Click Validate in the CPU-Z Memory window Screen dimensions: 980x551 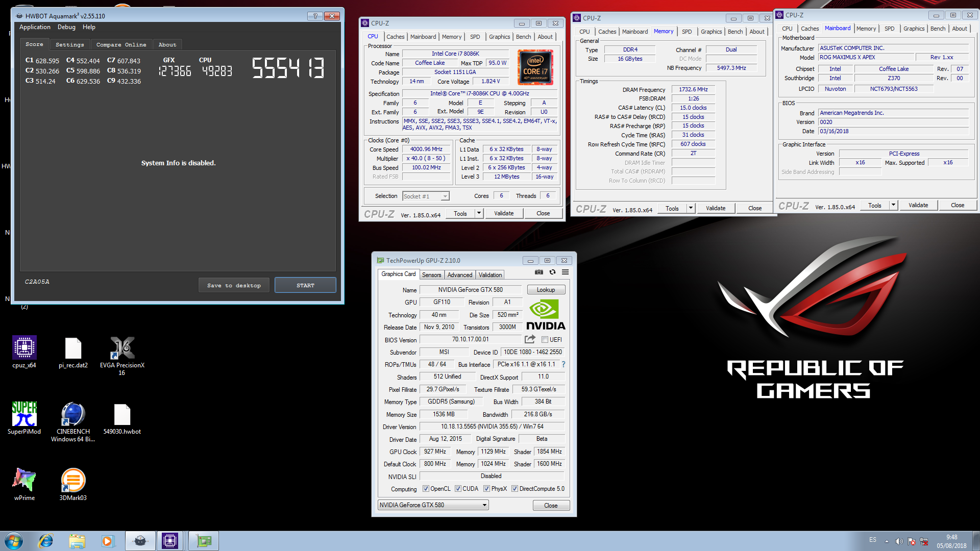tap(716, 208)
